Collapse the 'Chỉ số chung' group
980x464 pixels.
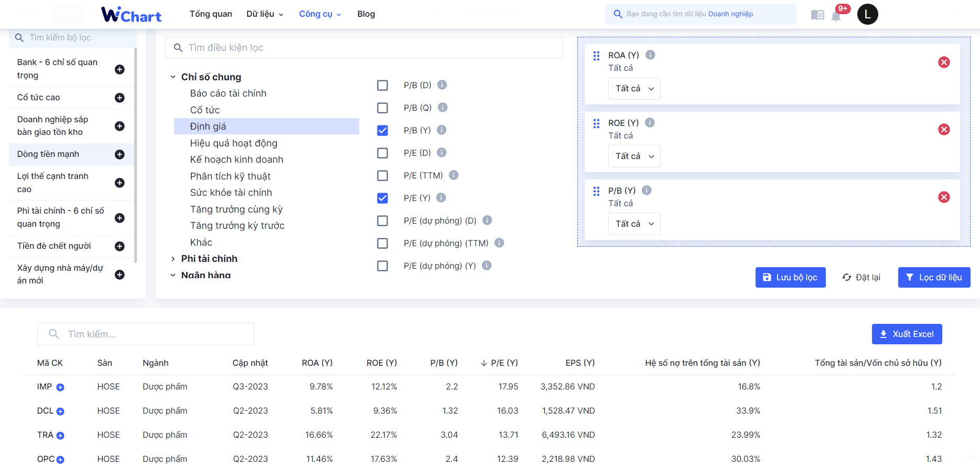click(x=173, y=77)
